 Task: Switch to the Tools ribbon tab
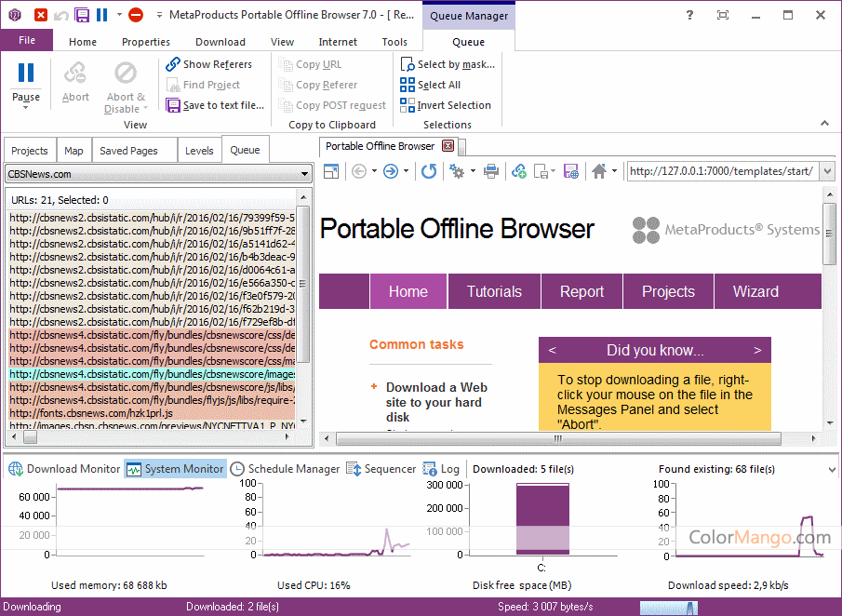coord(394,42)
